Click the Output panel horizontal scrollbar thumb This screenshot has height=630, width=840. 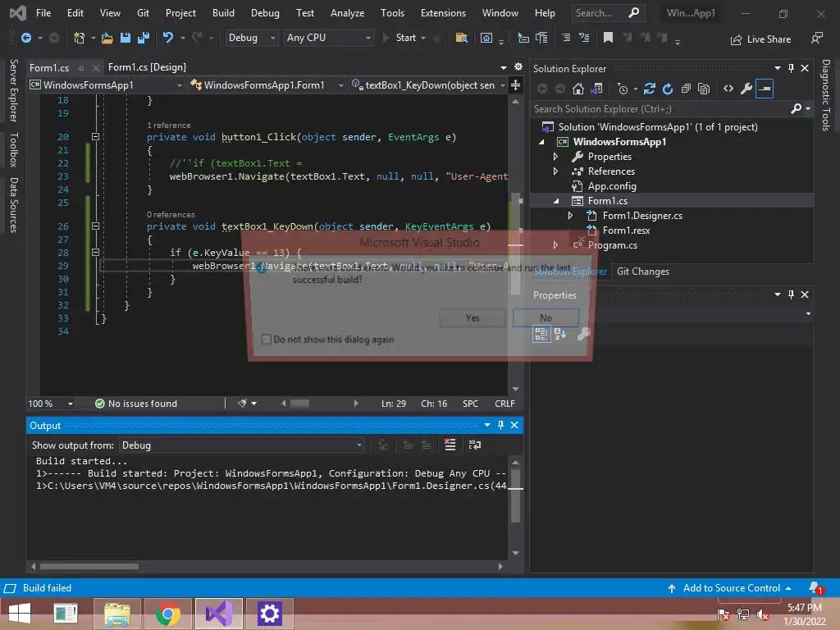pos(89,566)
